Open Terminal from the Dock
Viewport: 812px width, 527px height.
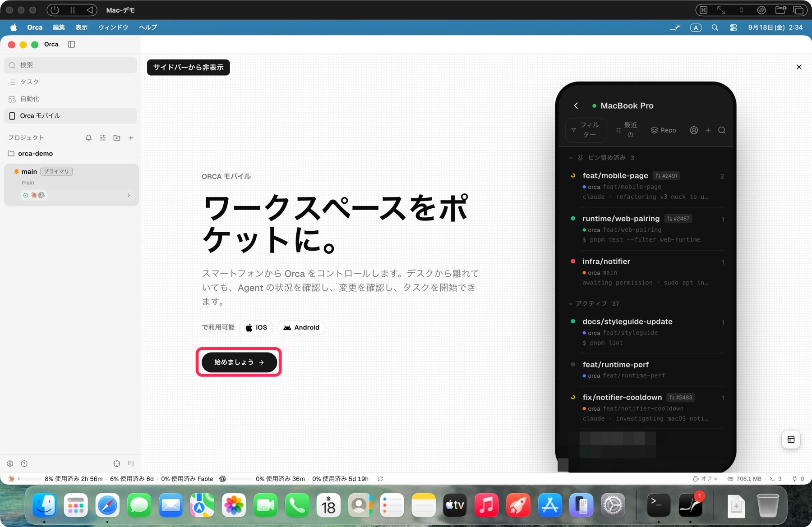pyautogui.click(x=658, y=505)
